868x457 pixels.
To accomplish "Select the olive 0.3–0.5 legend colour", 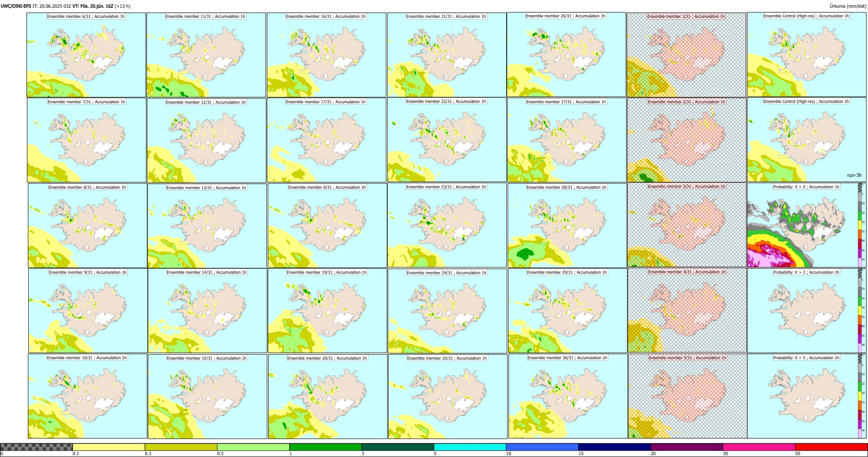I will click(x=181, y=447).
